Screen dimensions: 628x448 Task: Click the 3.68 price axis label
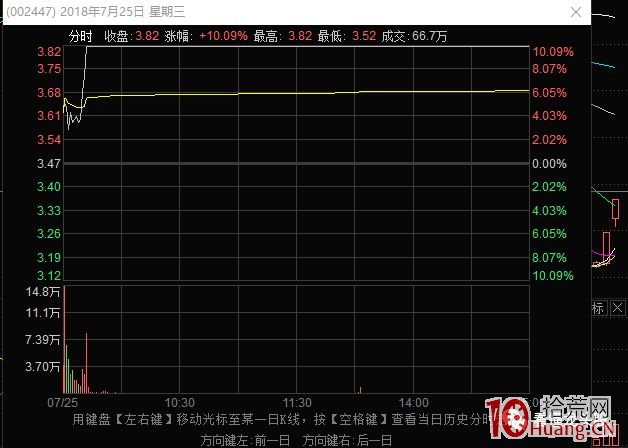[49, 93]
